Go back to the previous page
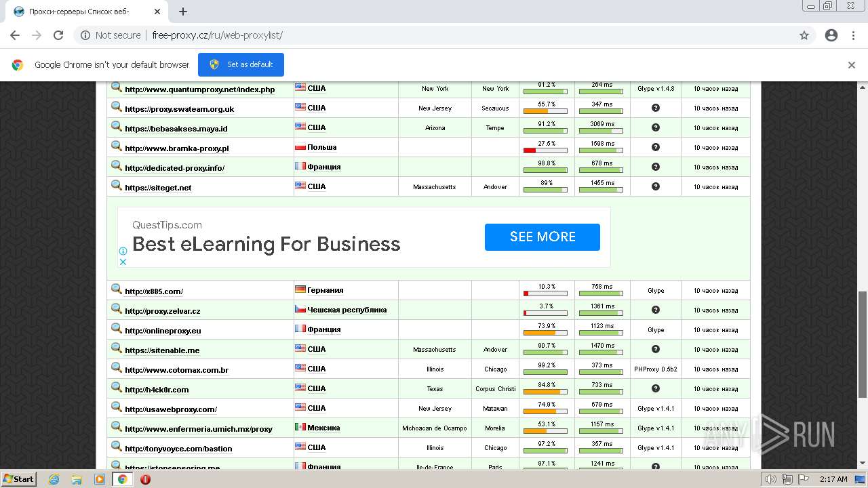 tap(15, 35)
